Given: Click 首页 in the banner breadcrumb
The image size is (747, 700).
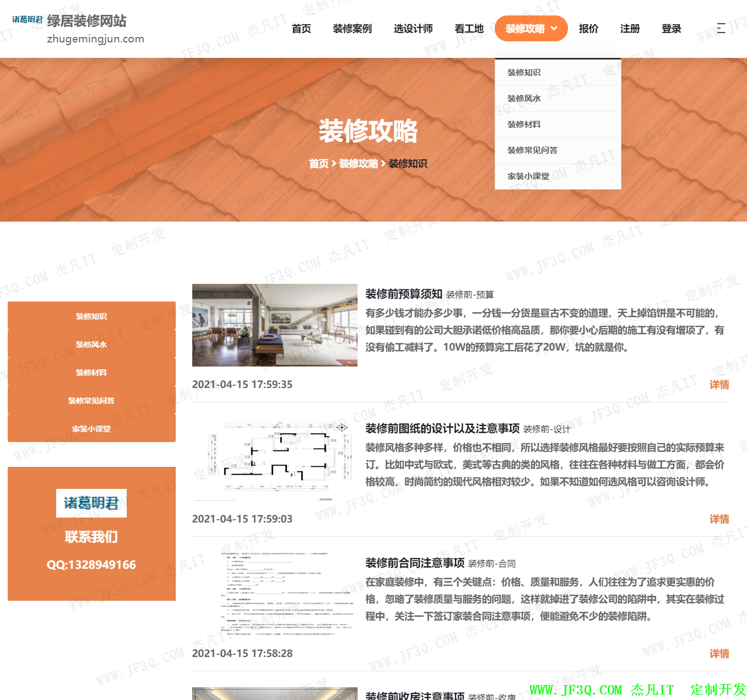Looking at the screenshot, I should [x=318, y=164].
